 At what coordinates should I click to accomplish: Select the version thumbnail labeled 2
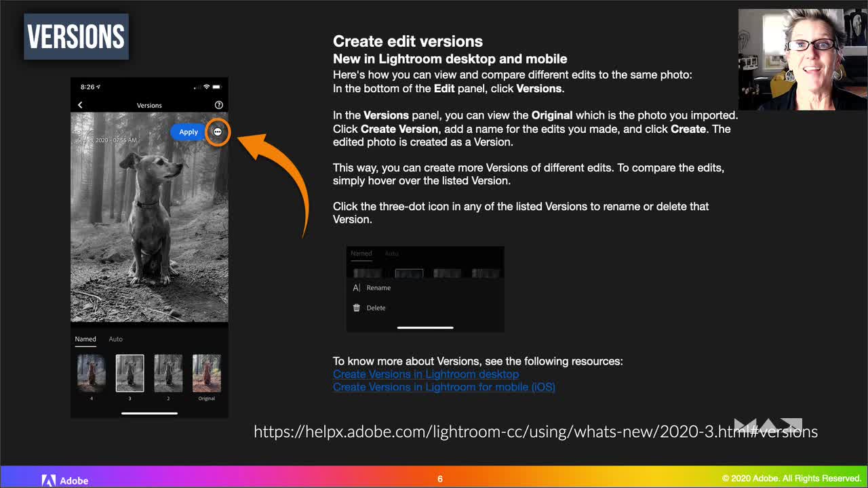pyautogui.click(x=168, y=373)
